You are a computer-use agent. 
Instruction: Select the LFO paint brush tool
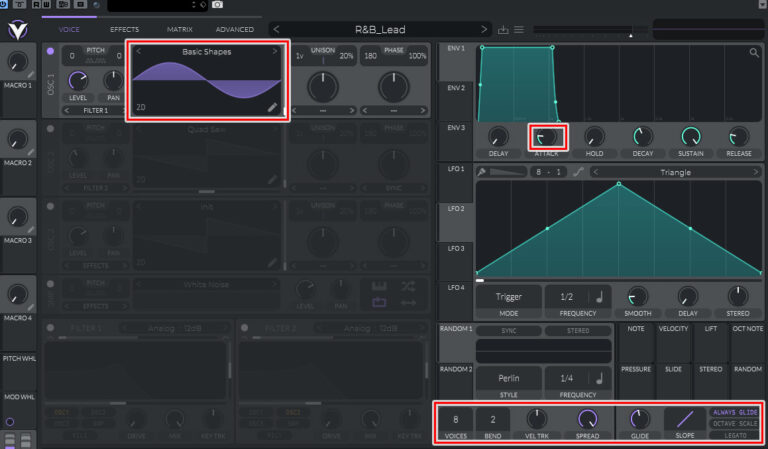[x=483, y=172]
